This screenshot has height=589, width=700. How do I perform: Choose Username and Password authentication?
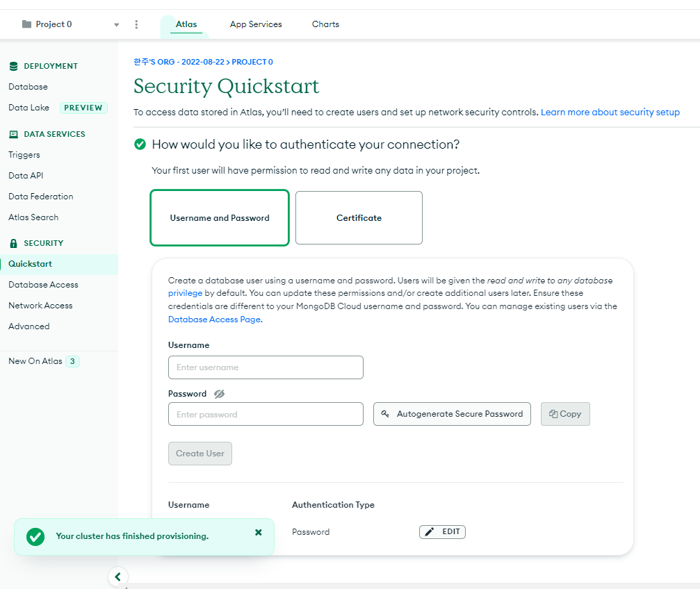[220, 218]
